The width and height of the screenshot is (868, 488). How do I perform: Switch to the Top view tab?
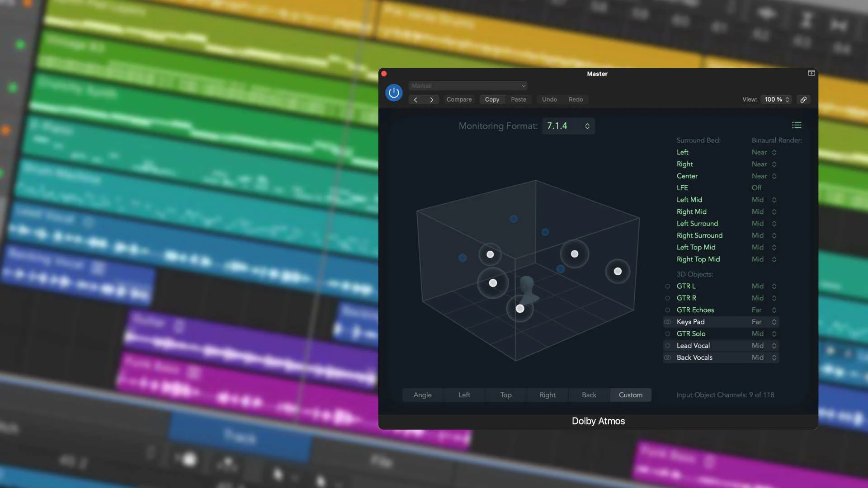point(506,395)
